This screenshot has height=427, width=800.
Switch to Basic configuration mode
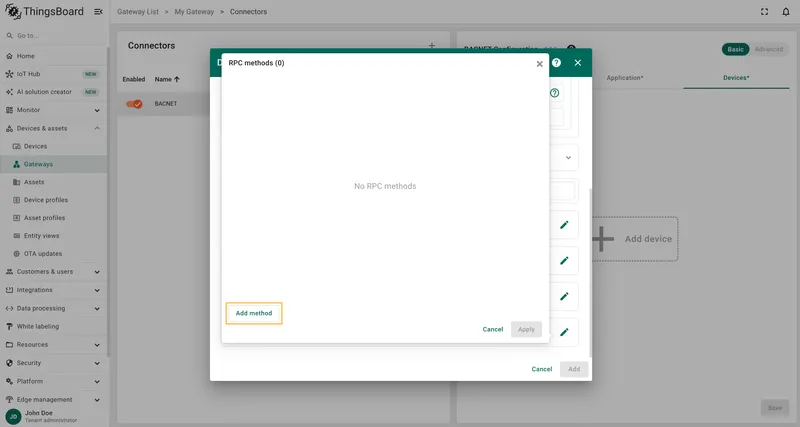[x=735, y=49]
